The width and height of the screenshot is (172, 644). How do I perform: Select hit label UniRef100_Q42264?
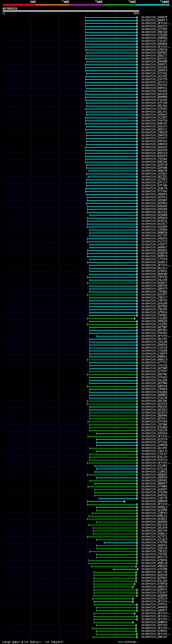154,67
